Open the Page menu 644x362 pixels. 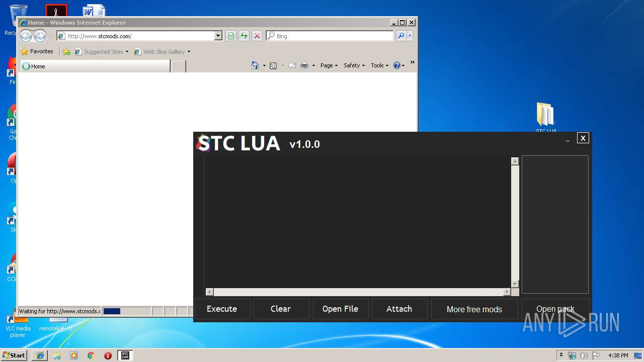[329, 65]
